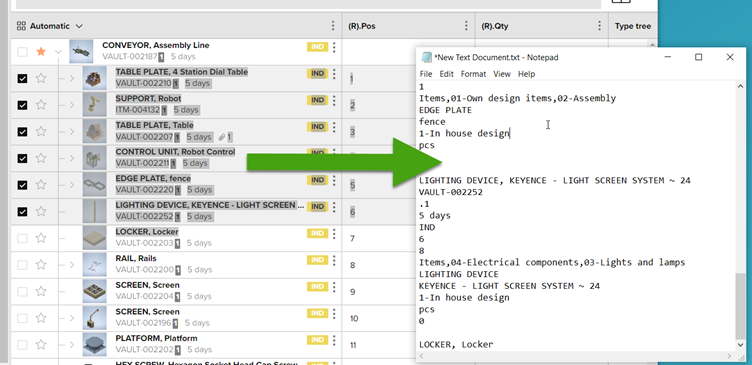Check the CONVEYOR, Assembly Line checkbox
752x365 pixels.
[22, 52]
